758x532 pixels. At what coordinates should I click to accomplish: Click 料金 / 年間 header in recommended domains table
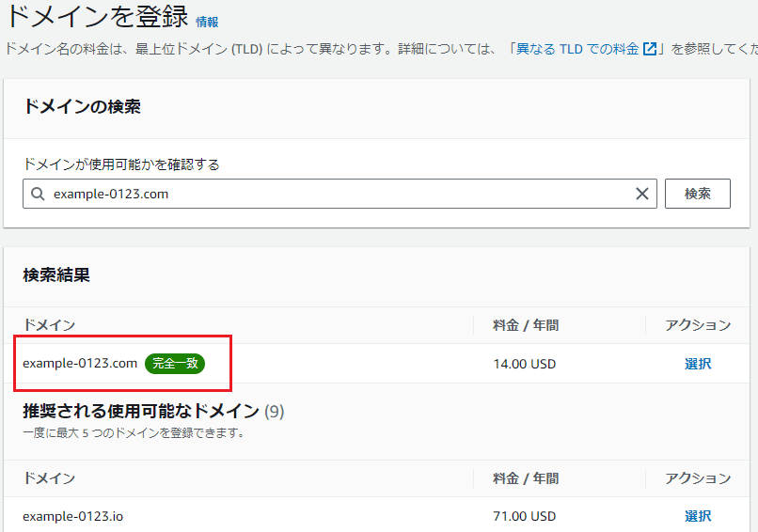[526, 478]
